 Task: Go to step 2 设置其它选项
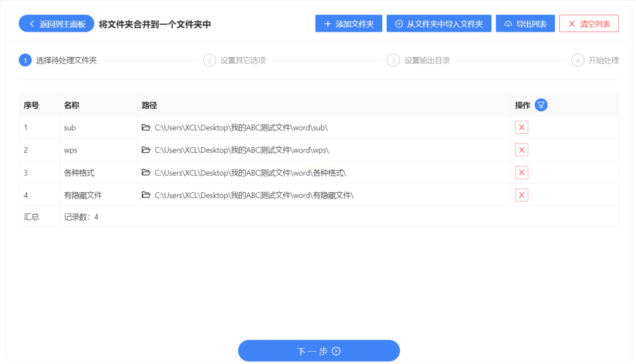tap(235, 60)
